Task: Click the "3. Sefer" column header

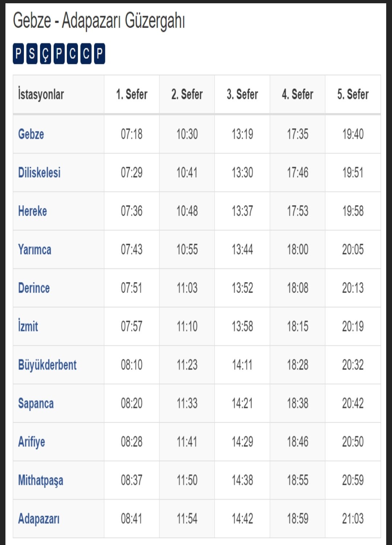Action: 242,94
